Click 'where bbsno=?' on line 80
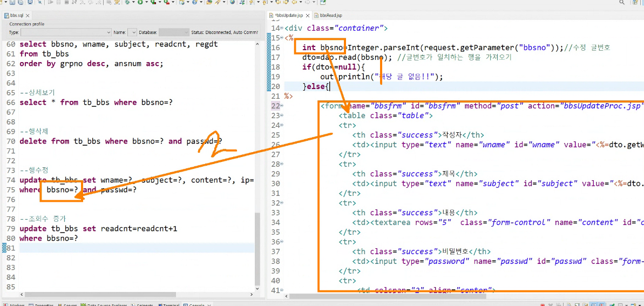 pyautogui.click(x=49, y=238)
